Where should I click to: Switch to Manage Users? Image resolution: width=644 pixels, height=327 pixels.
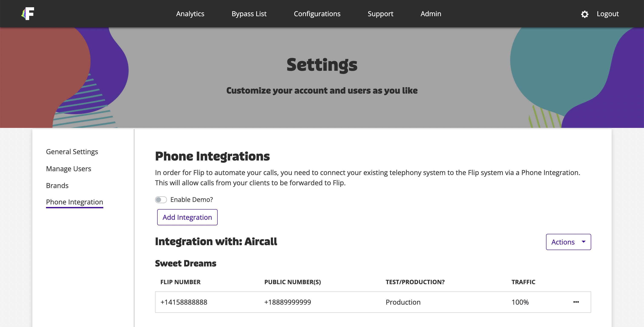pyautogui.click(x=69, y=169)
